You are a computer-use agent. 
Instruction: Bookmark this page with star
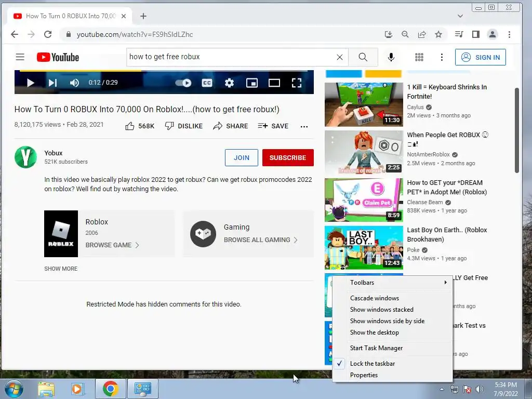pos(438,34)
